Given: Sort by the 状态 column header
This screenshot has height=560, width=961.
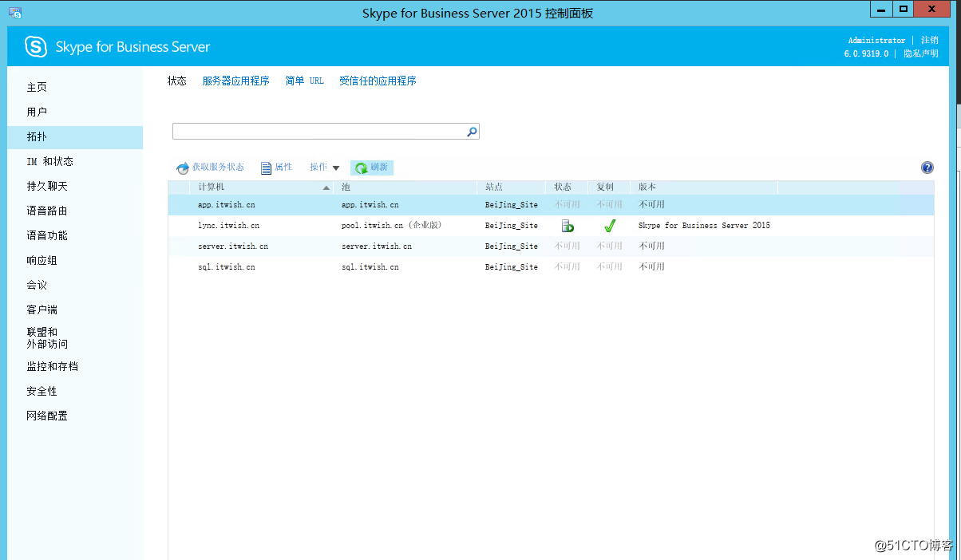Looking at the screenshot, I should [x=568, y=187].
